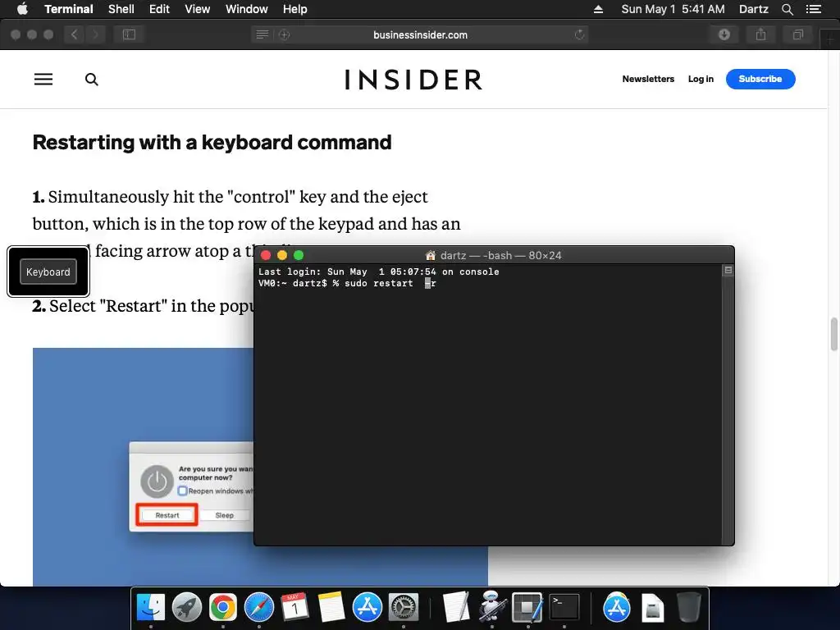This screenshot has width=840, height=630.
Task: Click the sudo restart command line
Action: [347, 283]
